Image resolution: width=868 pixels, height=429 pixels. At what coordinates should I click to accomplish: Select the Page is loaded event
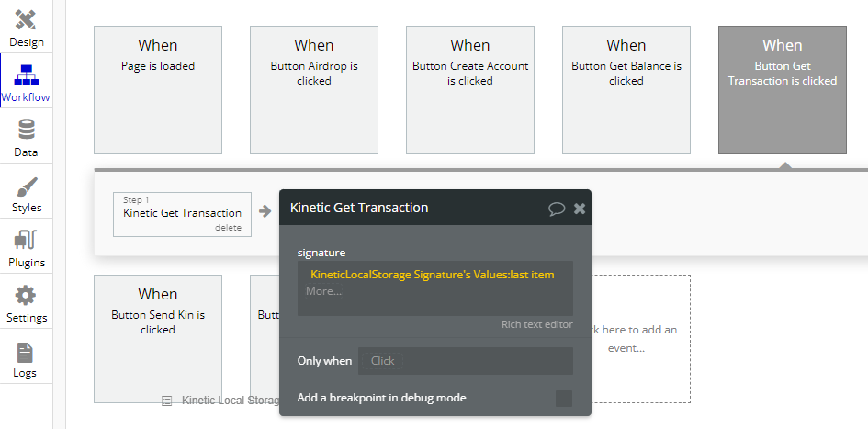(x=158, y=89)
